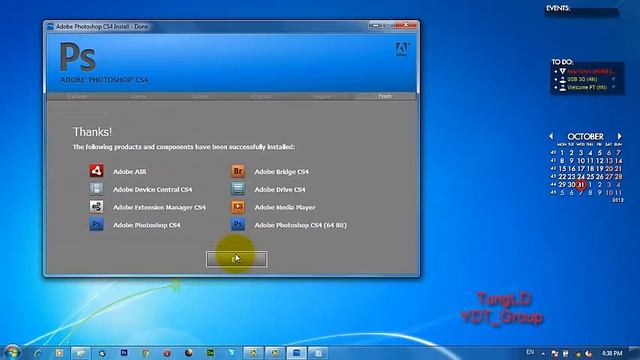Click the 'Adobe Device Central CS4' label
Viewport: 640px width, 360px height.
pos(152,189)
